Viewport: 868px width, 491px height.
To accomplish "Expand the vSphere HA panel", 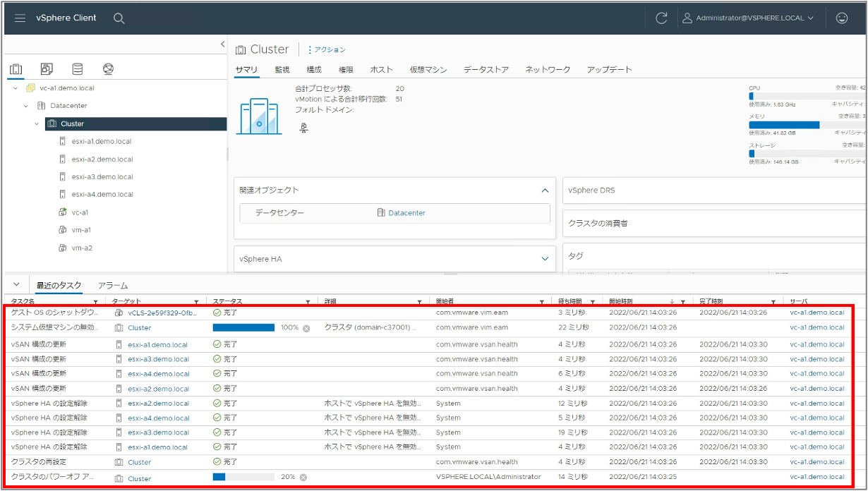I will [545, 259].
